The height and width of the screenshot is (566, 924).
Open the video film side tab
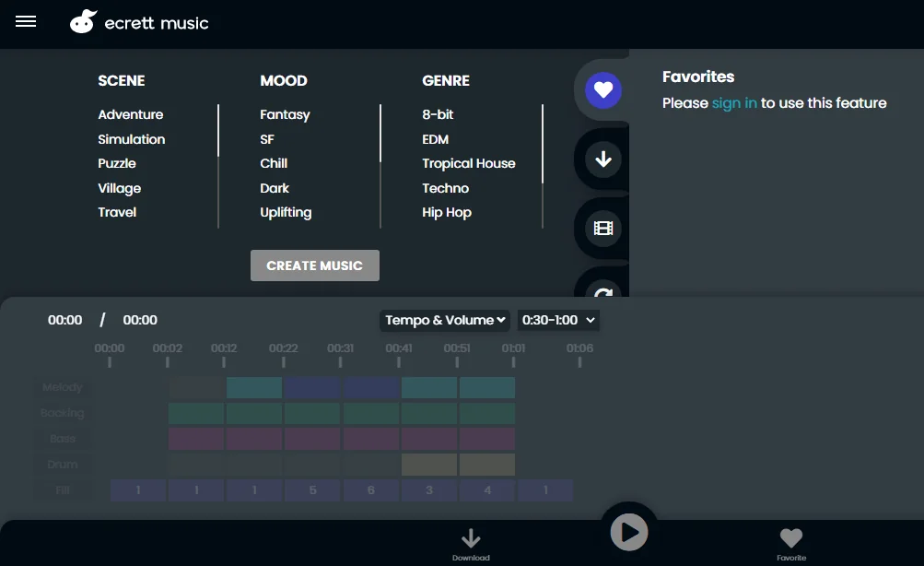pos(603,228)
